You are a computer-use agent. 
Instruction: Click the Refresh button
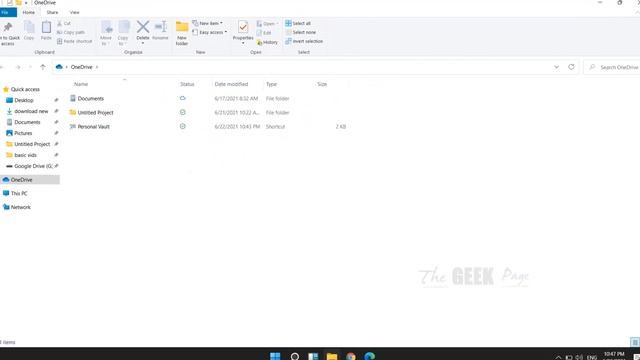coord(571,67)
